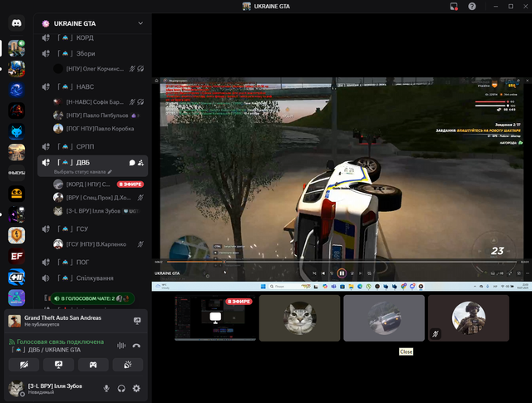Select [З-L ВРУ] Ілля Зубов in the ДВБ channel
532x403 pixels.
pos(98,211)
